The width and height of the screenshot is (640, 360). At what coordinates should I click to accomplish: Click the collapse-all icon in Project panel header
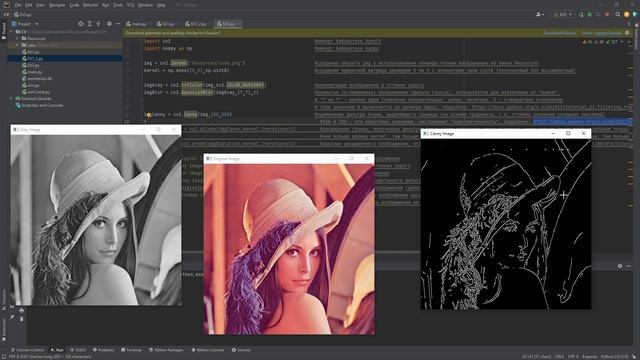click(98, 24)
